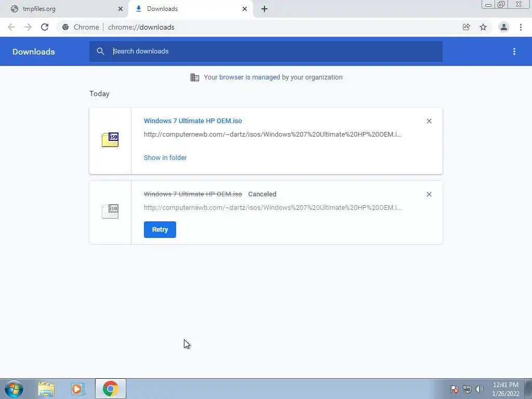Viewport: 532px width, 399px height.
Task: Open the profile avatar button
Action: coord(504,27)
